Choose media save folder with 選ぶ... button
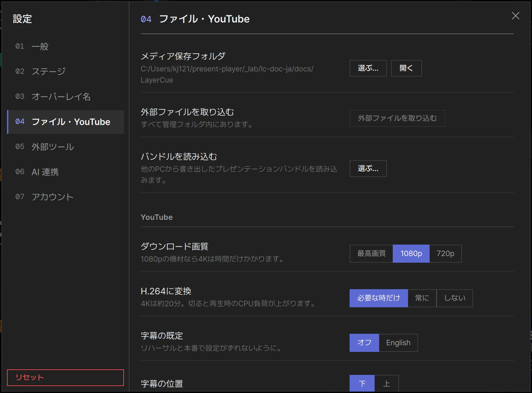Viewport: 532px width, 393px height. pos(368,68)
